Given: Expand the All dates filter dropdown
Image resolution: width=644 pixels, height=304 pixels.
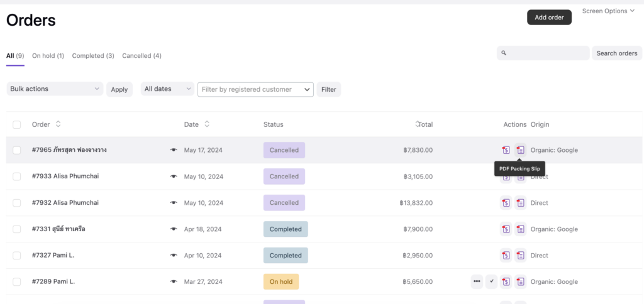Looking at the screenshot, I should 167,89.
